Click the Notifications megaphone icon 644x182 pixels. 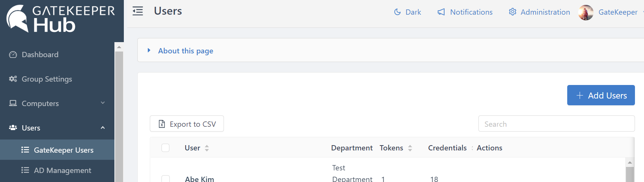(441, 12)
